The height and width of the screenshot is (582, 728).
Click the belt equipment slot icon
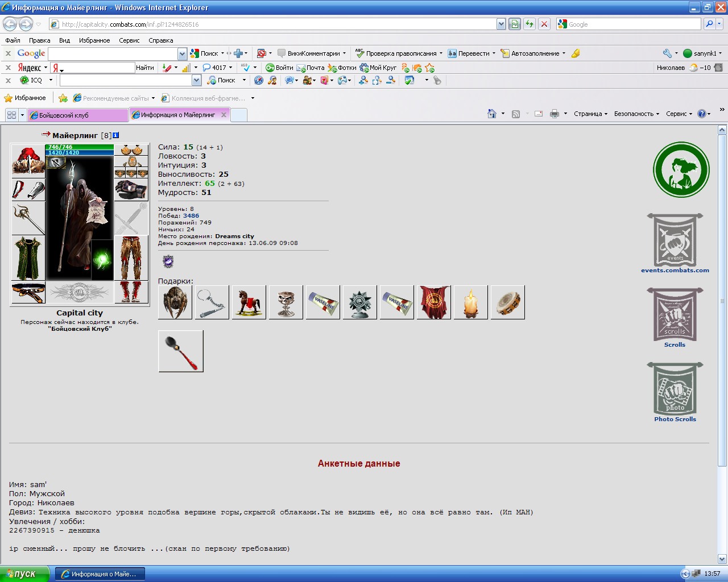[28, 292]
